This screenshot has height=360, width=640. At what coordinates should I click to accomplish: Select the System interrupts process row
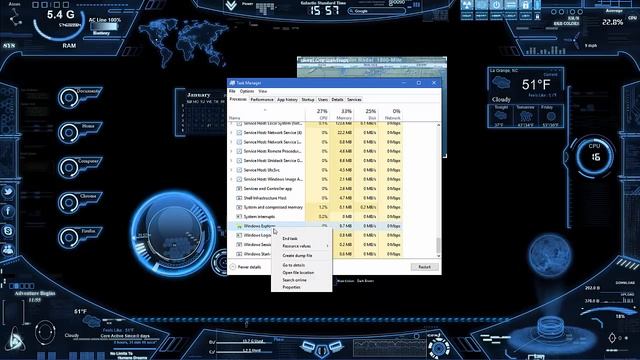316,217
